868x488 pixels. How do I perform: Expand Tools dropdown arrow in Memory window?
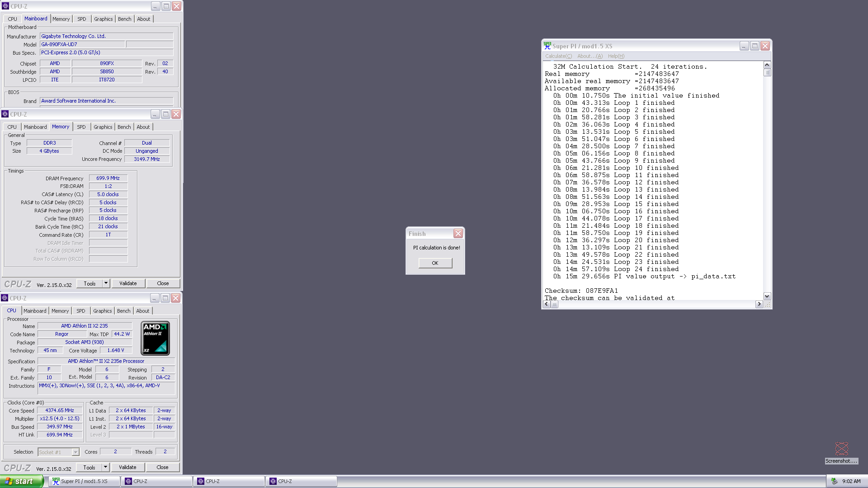pyautogui.click(x=106, y=283)
